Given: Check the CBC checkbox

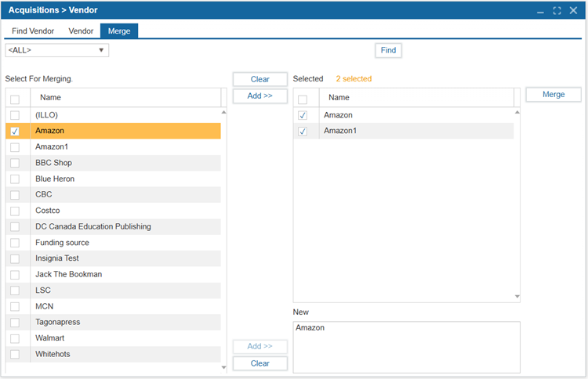Looking at the screenshot, I should tap(15, 195).
